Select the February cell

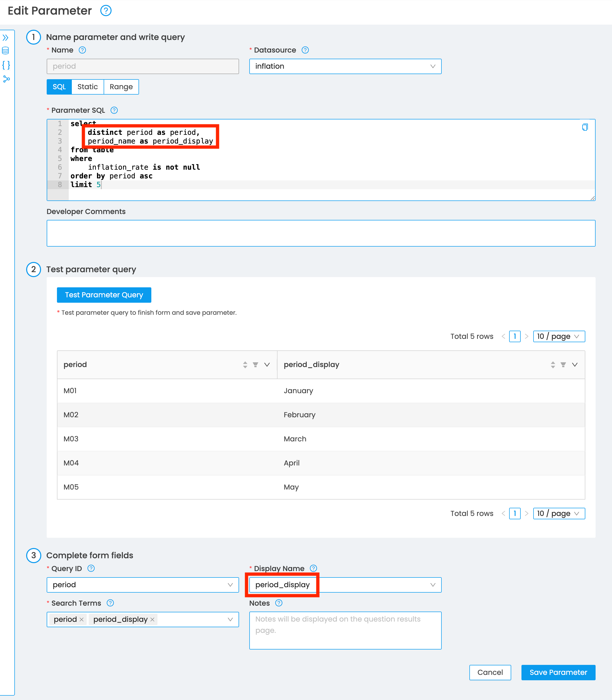tap(431, 415)
